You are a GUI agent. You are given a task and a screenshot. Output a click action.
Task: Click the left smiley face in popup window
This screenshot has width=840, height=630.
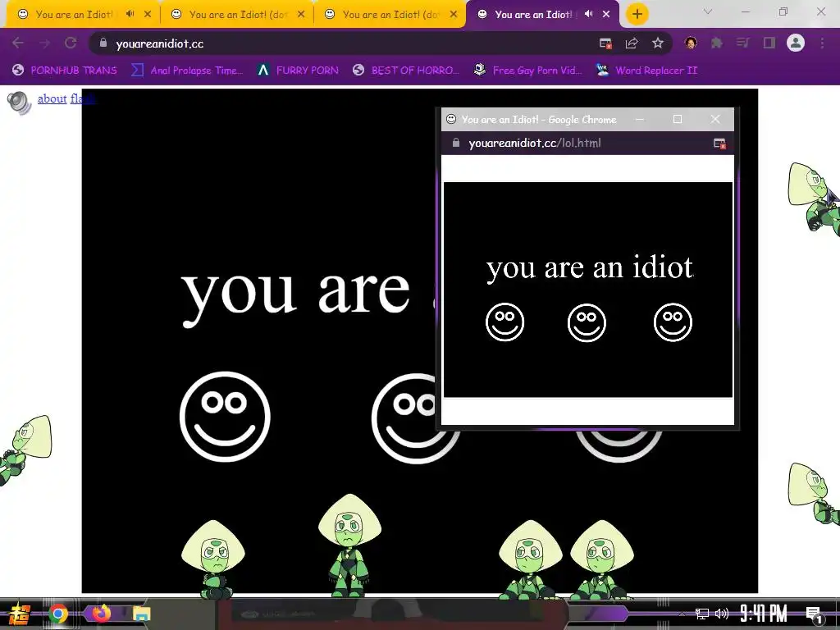504,322
